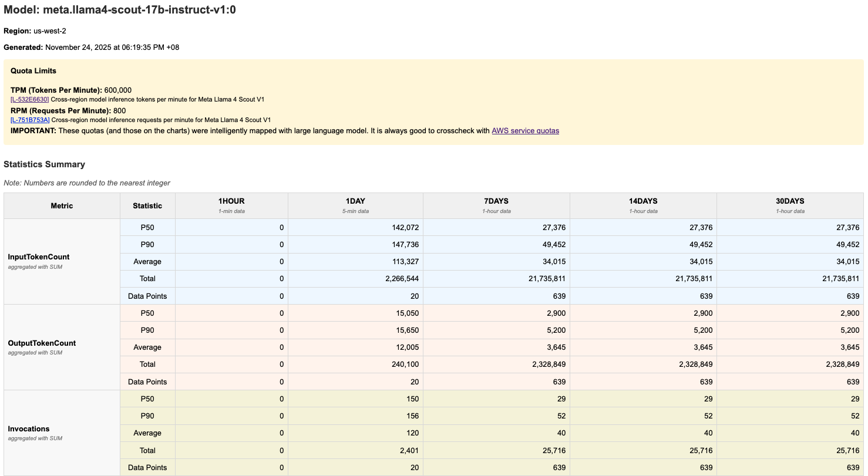Select the 1DAY P90 output value 15,650

pyautogui.click(x=408, y=330)
